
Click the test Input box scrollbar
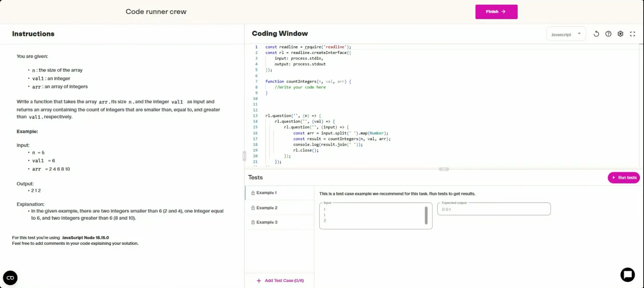(426, 215)
